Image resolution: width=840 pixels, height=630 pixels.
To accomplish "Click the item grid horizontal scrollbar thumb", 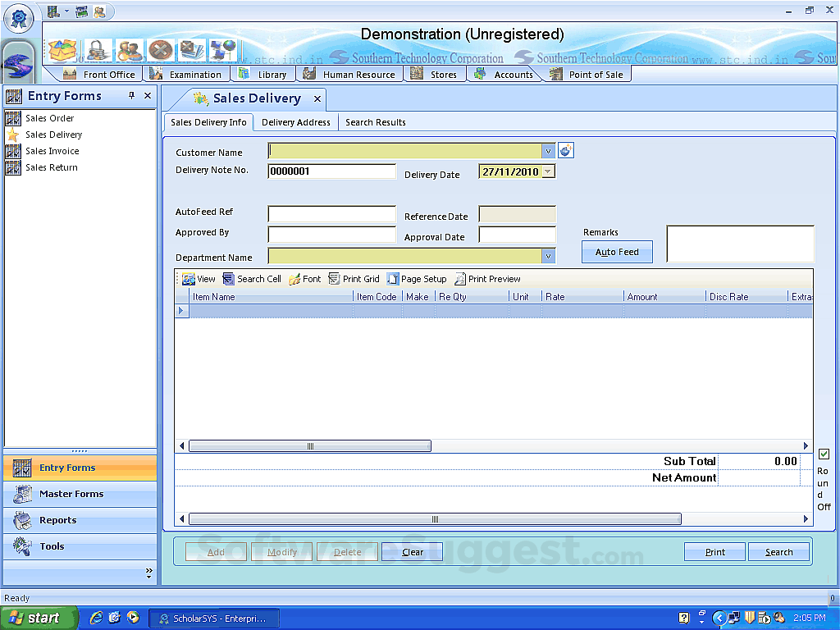I will (310, 446).
